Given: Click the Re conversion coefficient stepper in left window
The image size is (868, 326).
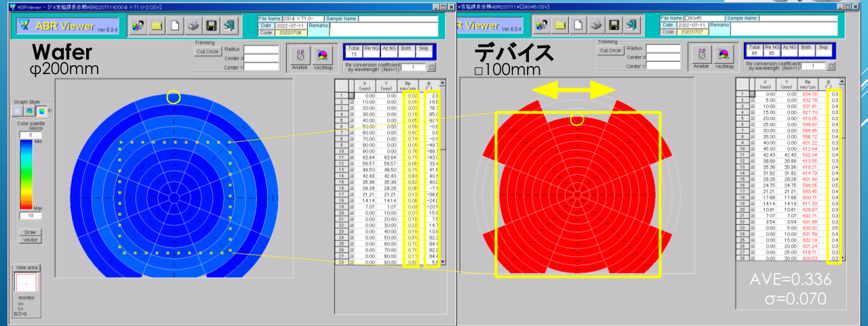Looking at the screenshot, I should [431, 67].
